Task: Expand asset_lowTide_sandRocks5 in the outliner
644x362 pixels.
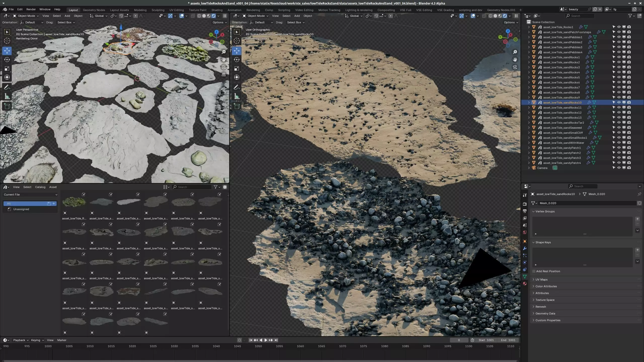Action: (x=529, y=77)
